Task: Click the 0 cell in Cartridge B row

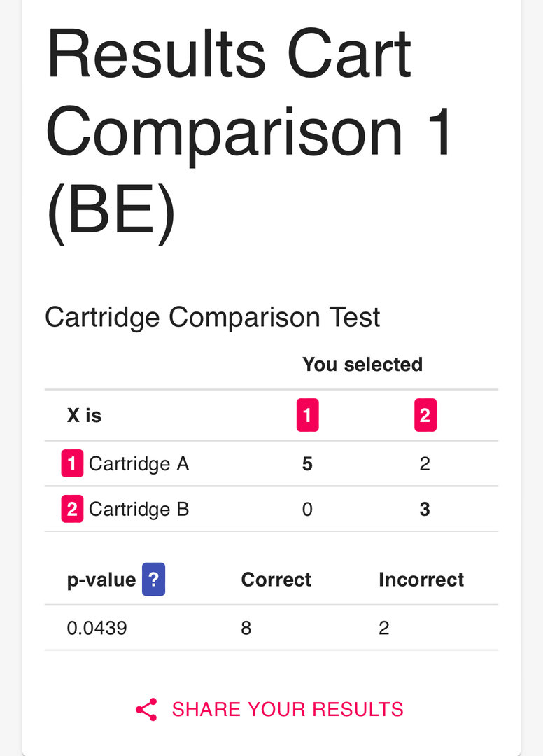Action: 307,509
